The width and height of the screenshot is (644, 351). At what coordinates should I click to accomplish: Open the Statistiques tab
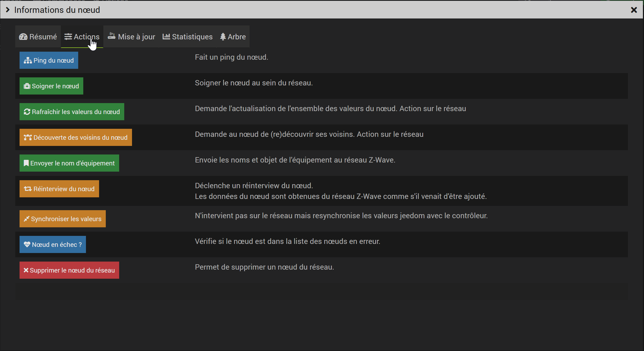pyautogui.click(x=187, y=37)
